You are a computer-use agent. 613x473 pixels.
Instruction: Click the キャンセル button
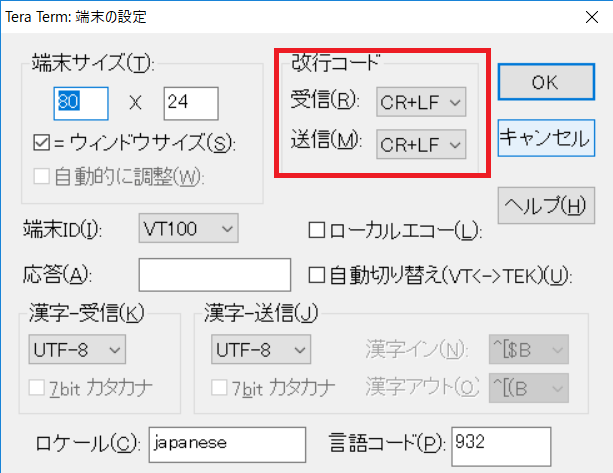544,138
